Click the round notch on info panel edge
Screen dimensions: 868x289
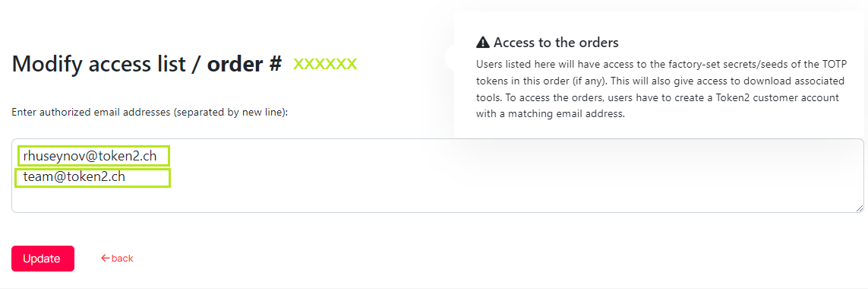450,56
